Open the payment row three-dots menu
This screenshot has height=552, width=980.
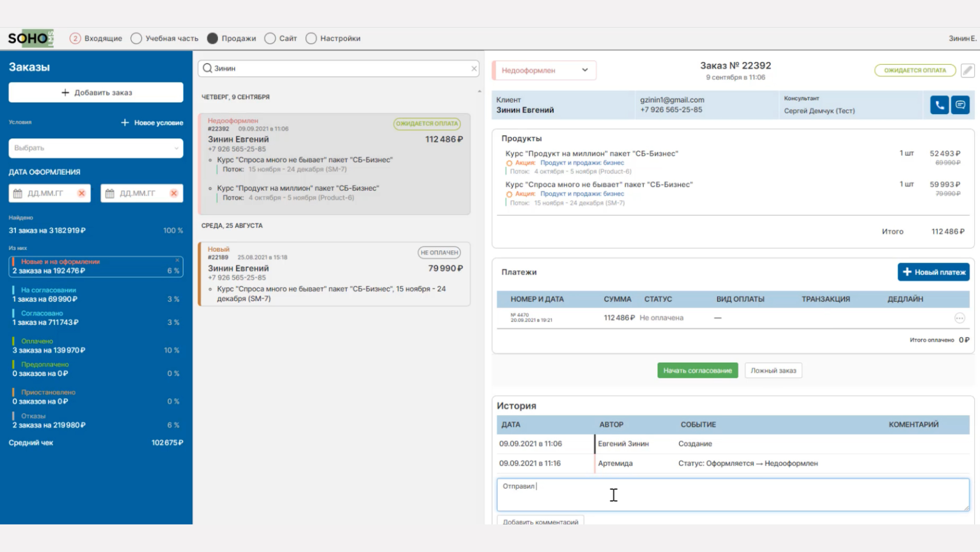(960, 318)
